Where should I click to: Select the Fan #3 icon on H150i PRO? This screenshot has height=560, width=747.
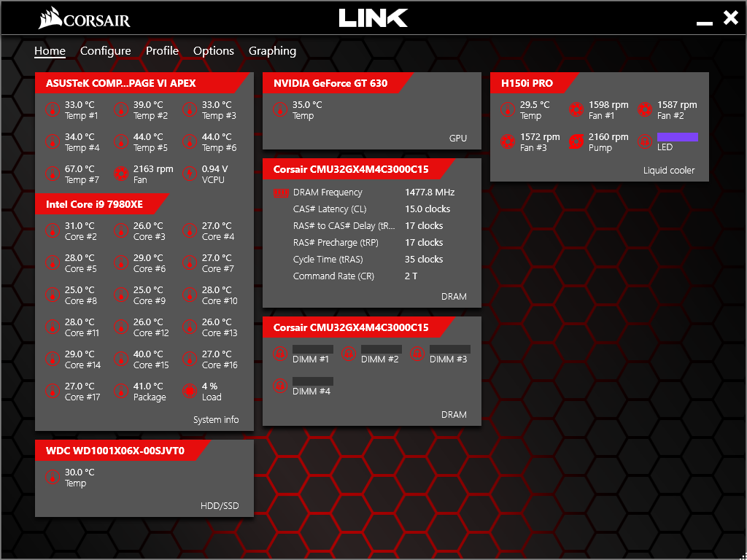tap(508, 142)
